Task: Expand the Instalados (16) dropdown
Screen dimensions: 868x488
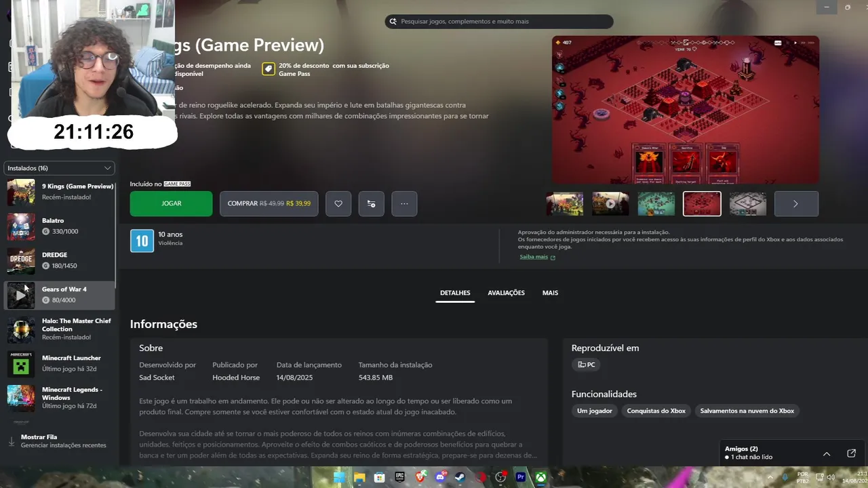Action: pos(59,168)
